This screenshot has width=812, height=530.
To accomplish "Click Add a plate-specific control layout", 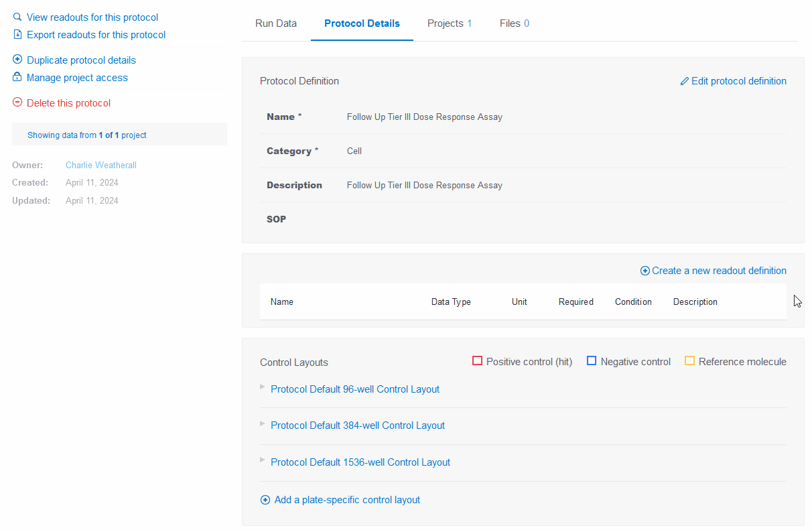I will [347, 500].
